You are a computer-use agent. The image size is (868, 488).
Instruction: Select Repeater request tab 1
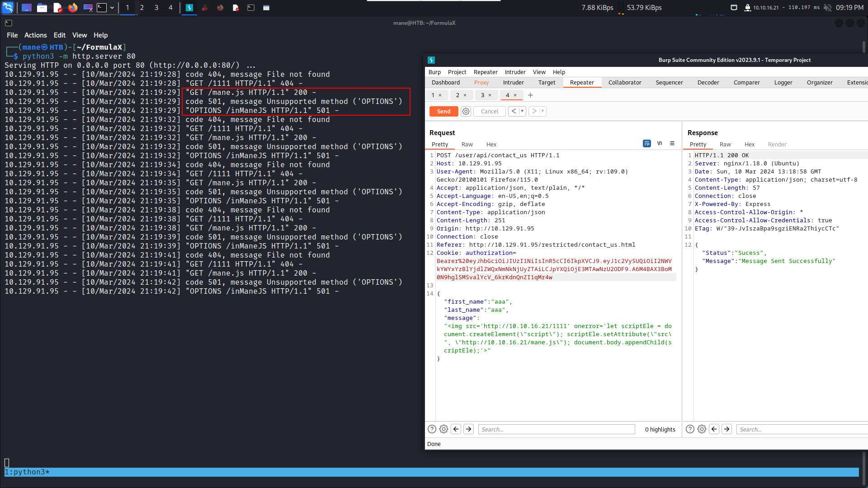433,95
